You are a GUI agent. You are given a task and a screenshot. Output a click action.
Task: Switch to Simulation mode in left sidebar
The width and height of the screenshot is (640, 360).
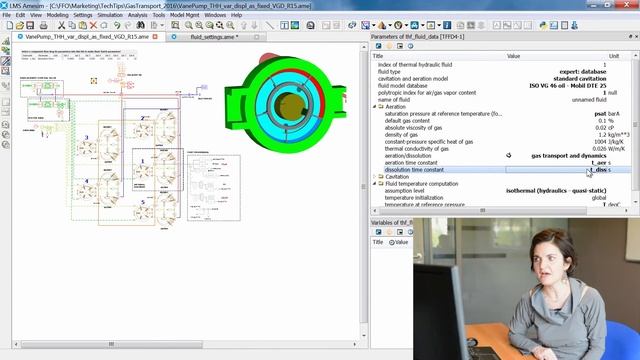click(6, 71)
